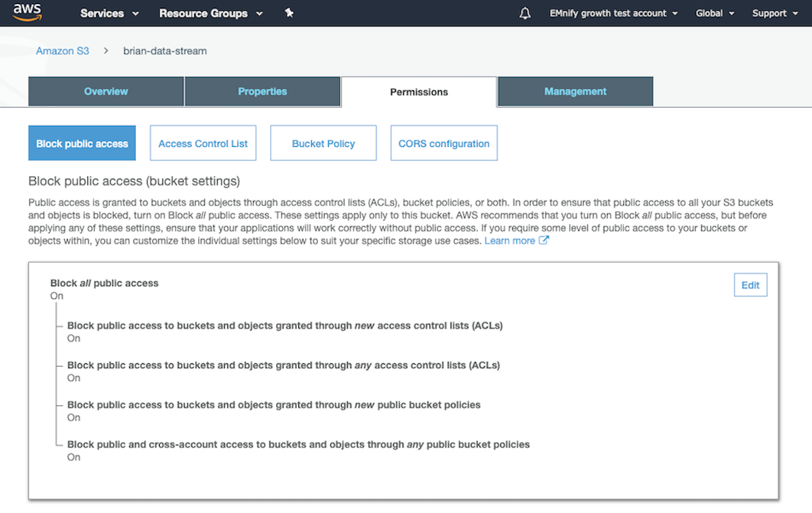Click the AWS home logo
The height and width of the screenshot is (513, 812).
(26, 12)
